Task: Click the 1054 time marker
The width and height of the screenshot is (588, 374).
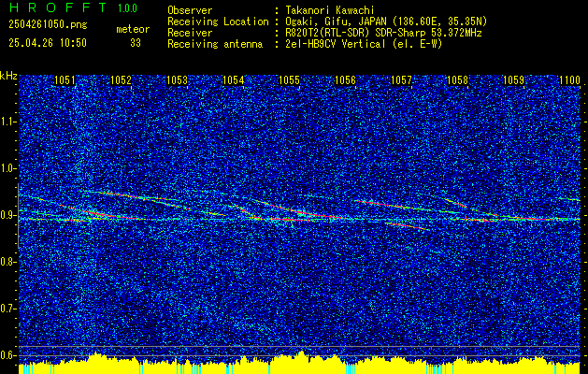Action: click(234, 80)
